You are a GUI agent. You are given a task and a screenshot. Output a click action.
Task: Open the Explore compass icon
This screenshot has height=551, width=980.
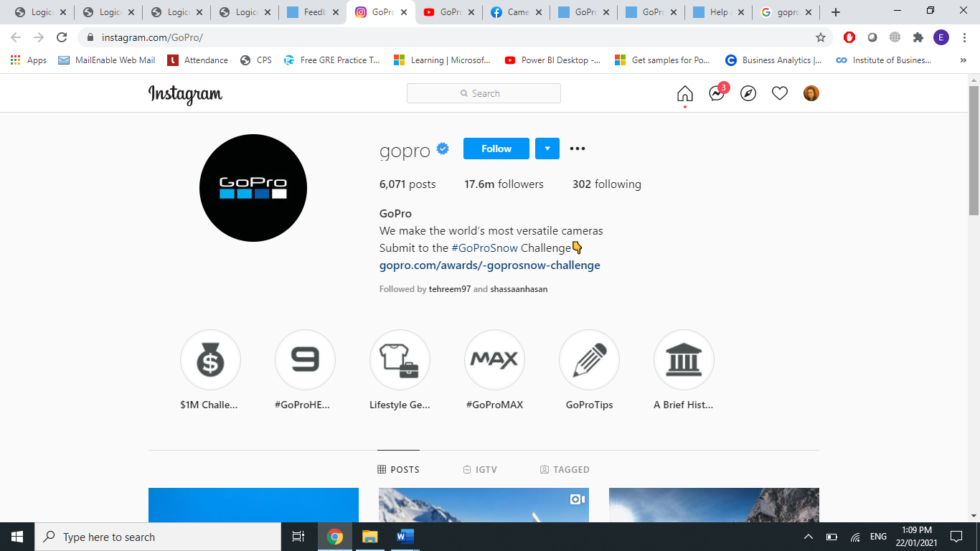click(x=748, y=93)
